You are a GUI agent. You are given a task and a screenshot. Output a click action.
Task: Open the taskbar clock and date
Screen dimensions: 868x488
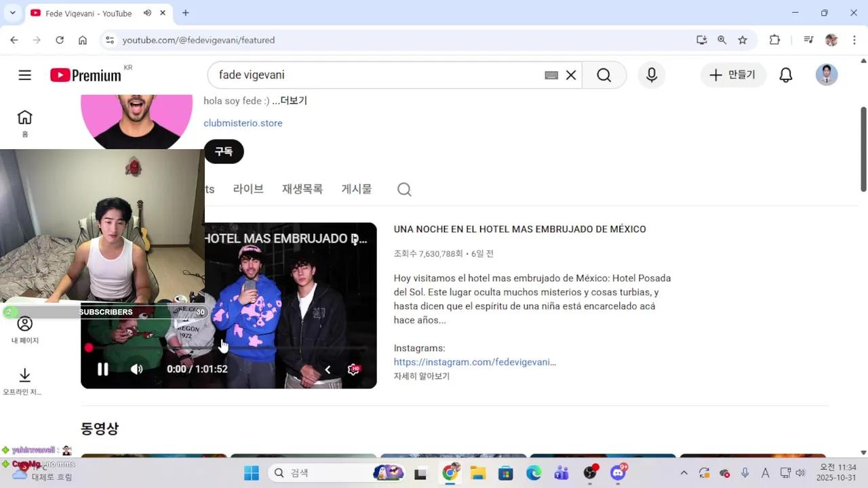(837, 472)
